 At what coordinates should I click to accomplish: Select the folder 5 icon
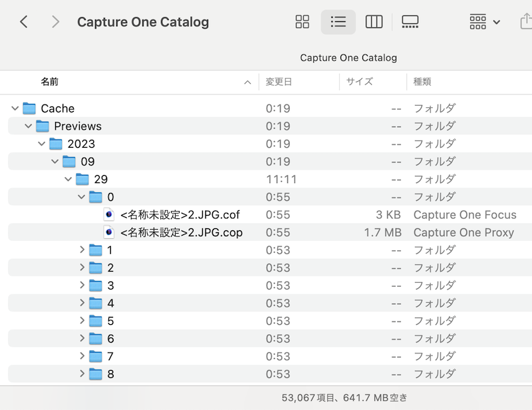pyautogui.click(x=95, y=321)
